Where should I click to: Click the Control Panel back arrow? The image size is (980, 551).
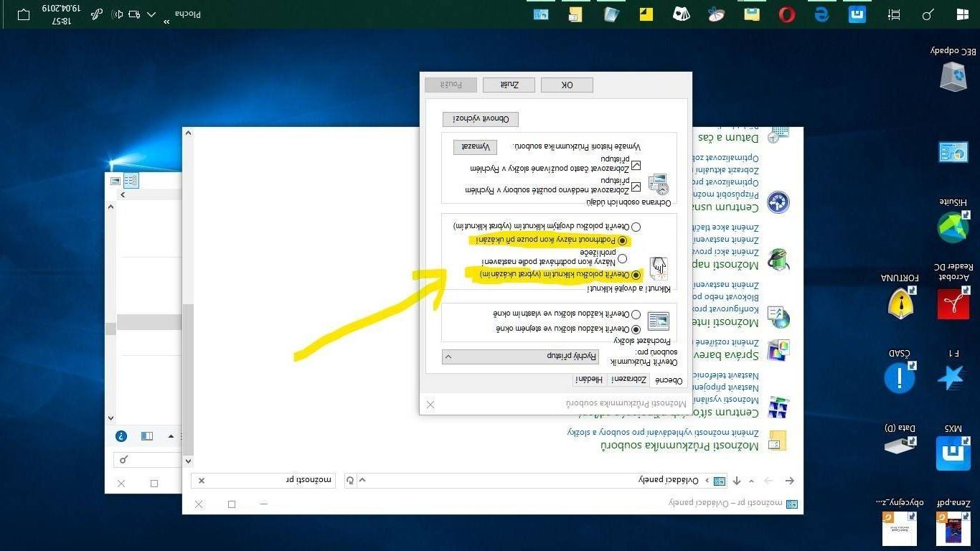[790, 481]
